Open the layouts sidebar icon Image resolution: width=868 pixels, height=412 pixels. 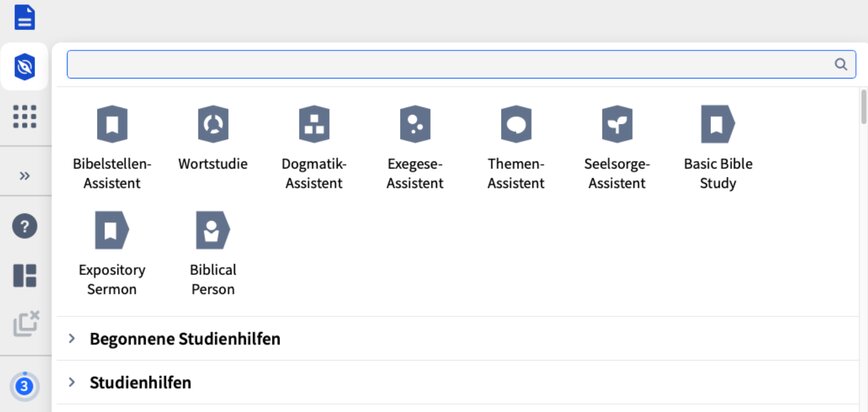tap(25, 275)
